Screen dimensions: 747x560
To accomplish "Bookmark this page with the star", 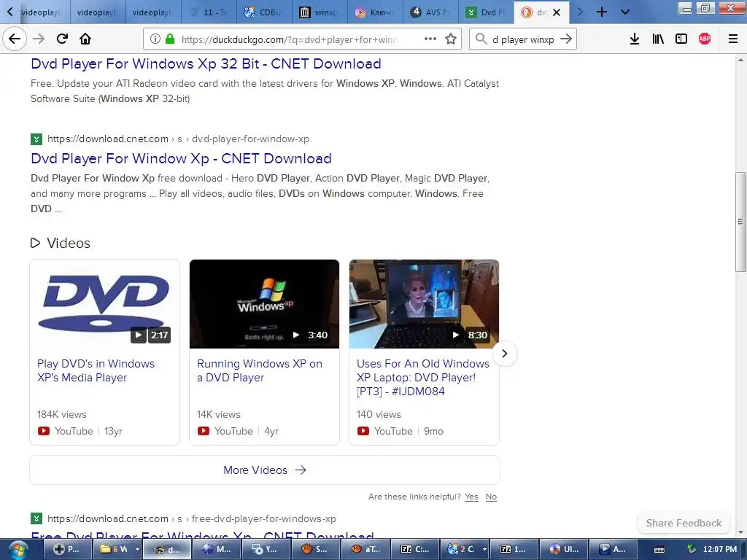I will point(451,39).
